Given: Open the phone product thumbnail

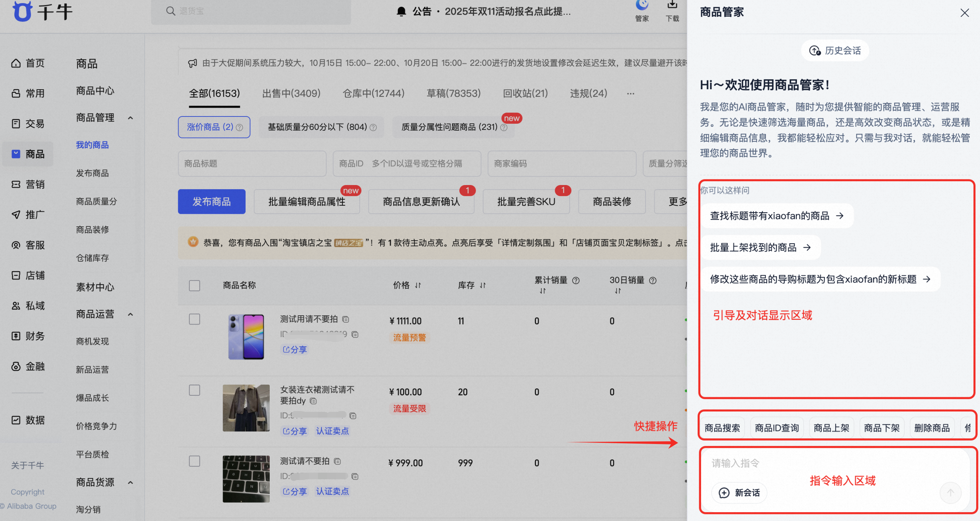Looking at the screenshot, I should 246,337.
